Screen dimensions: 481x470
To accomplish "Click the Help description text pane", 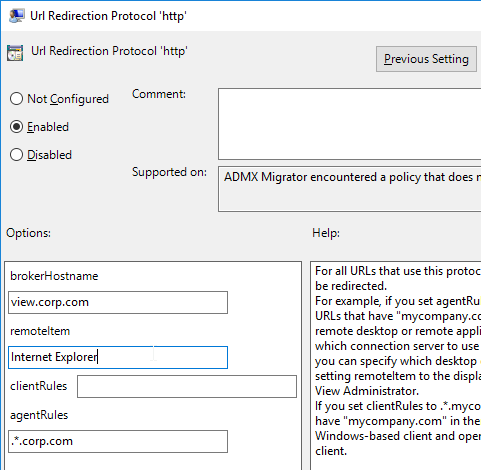I will click(396, 366).
